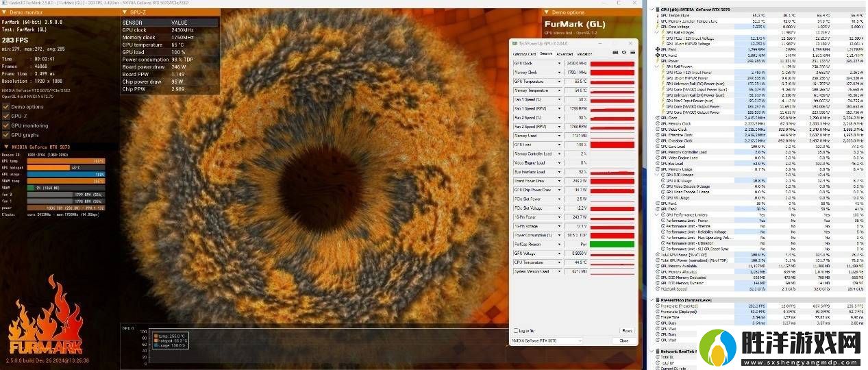Click the GPU Clock value 2430.0 MHz in GPU-Z
This screenshot has width=868, height=370.
pos(575,63)
